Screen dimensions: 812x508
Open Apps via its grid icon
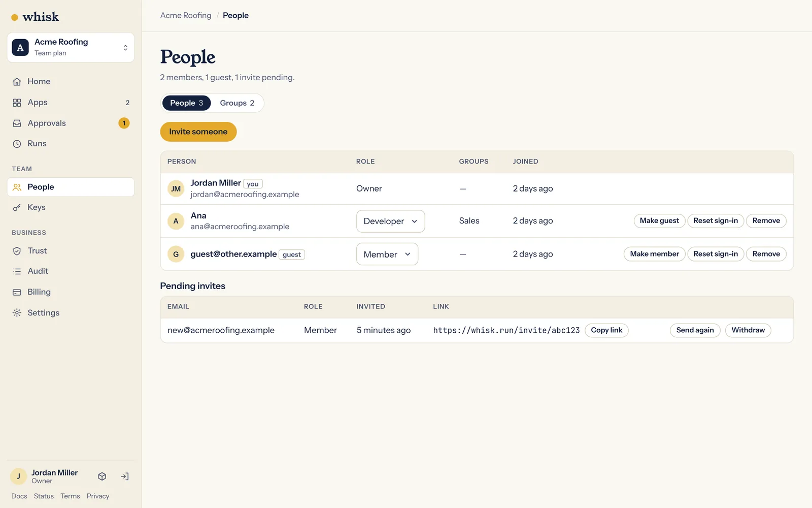tap(17, 103)
